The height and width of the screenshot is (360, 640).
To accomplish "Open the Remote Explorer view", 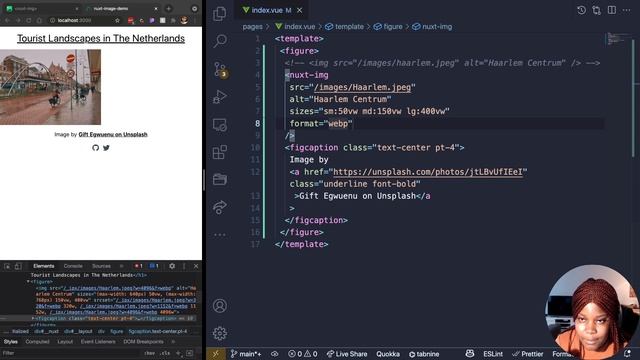I will pyautogui.click(x=220, y=125).
